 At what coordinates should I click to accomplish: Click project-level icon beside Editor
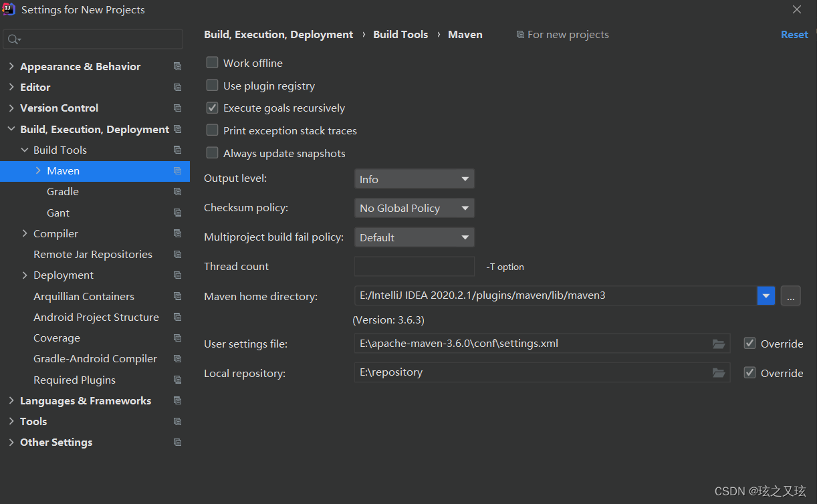pyautogui.click(x=177, y=87)
